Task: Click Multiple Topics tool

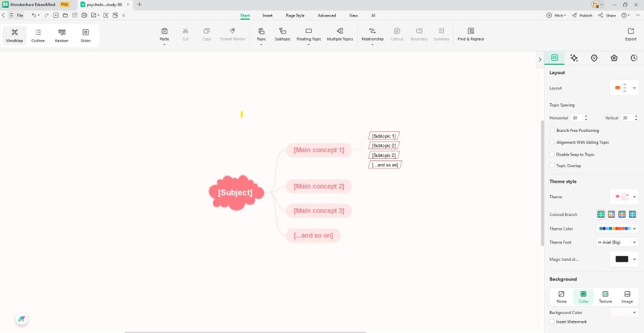Action: tap(340, 35)
